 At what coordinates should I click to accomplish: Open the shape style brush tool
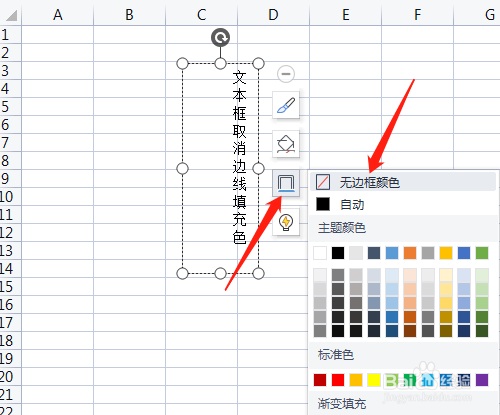[286, 105]
